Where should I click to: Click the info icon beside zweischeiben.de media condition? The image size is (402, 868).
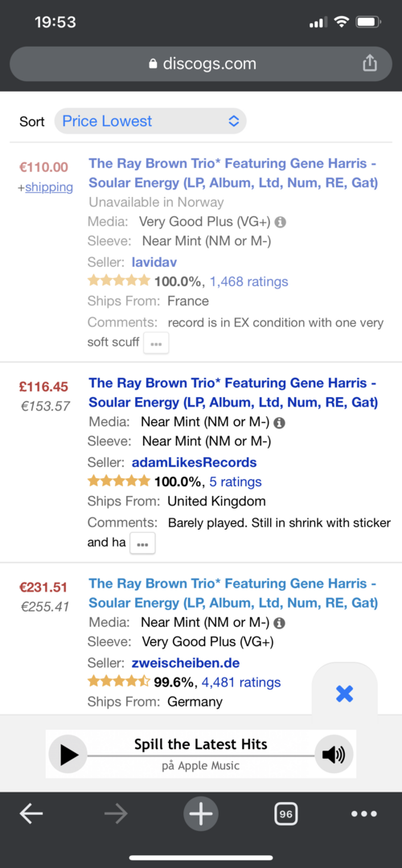coord(280,623)
